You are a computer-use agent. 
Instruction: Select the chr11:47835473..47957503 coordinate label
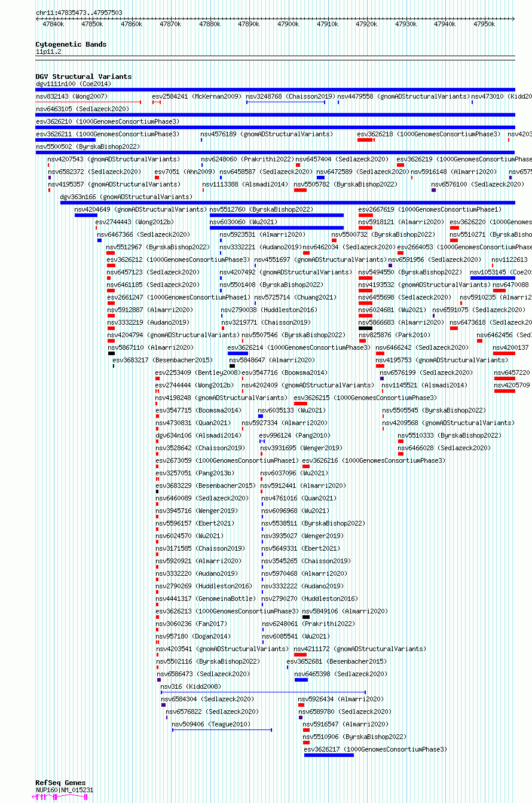pyautogui.click(x=79, y=13)
